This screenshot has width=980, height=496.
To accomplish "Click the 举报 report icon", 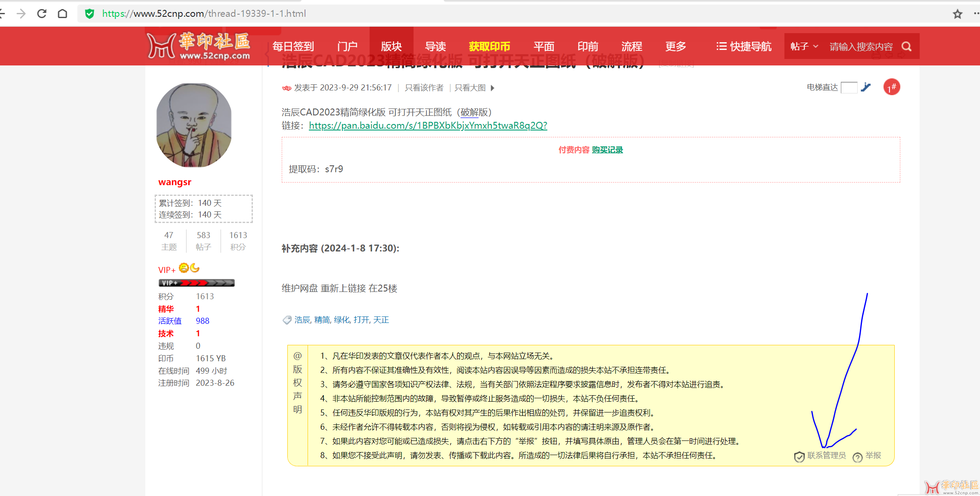I will click(858, 457).
